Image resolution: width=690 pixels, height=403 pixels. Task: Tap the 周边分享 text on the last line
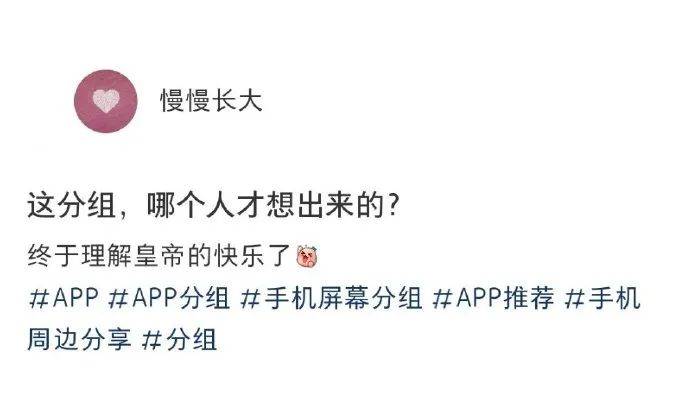pos(80,340)
